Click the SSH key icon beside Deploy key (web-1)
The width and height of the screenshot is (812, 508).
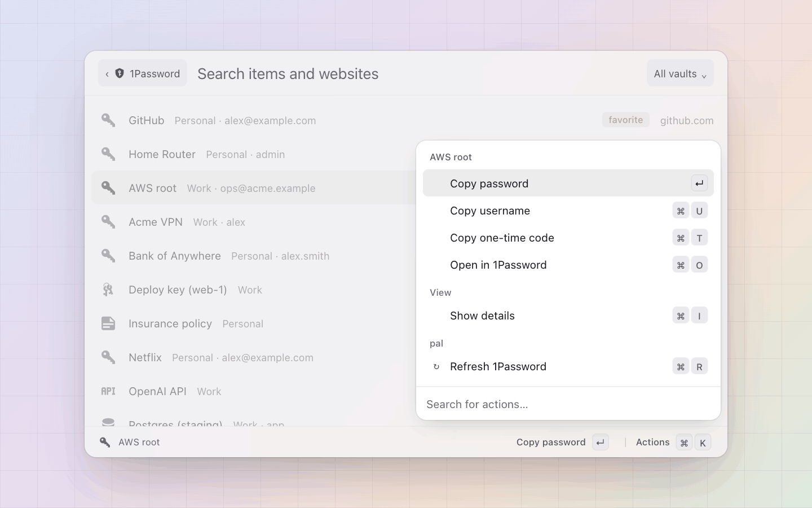[x=108, y=290]
